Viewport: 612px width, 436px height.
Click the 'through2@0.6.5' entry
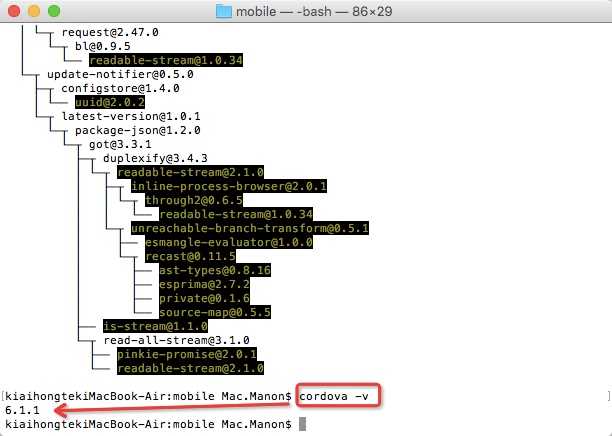coord(194,201)
